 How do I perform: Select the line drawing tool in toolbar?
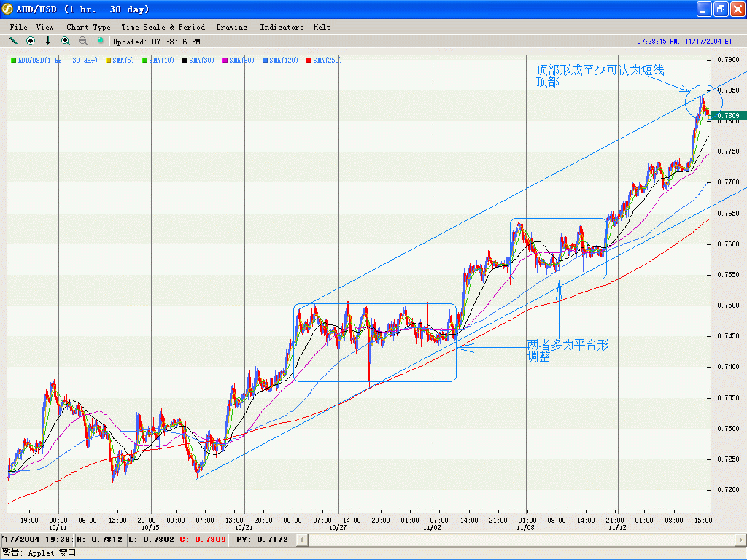click(13, 41)
